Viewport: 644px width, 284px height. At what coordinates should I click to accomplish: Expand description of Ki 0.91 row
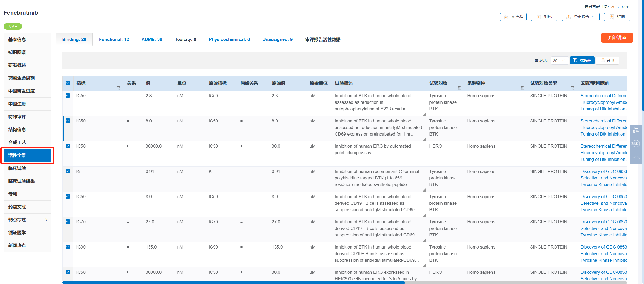(424, 190)
